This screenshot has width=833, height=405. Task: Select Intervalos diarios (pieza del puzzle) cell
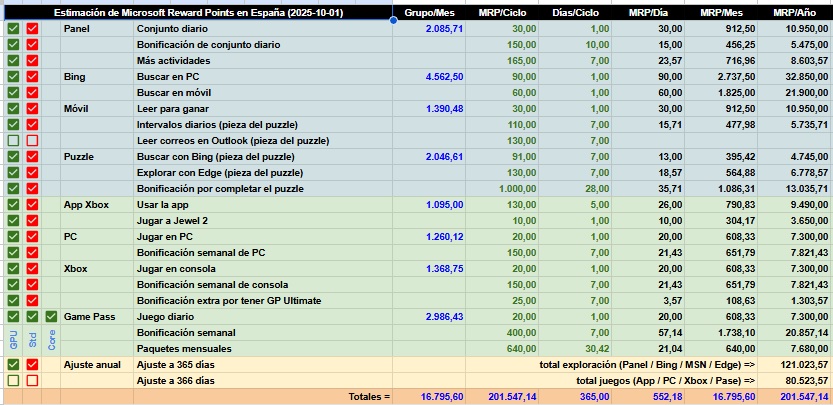pos(263,125)
